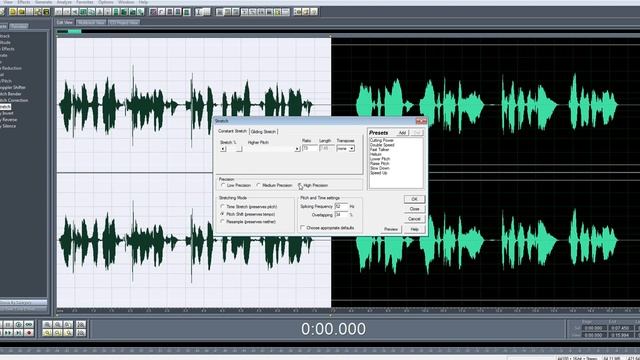Open the Options menu
Screen dimensions: 640x360
pyautogui.click(x=106, y=2)
